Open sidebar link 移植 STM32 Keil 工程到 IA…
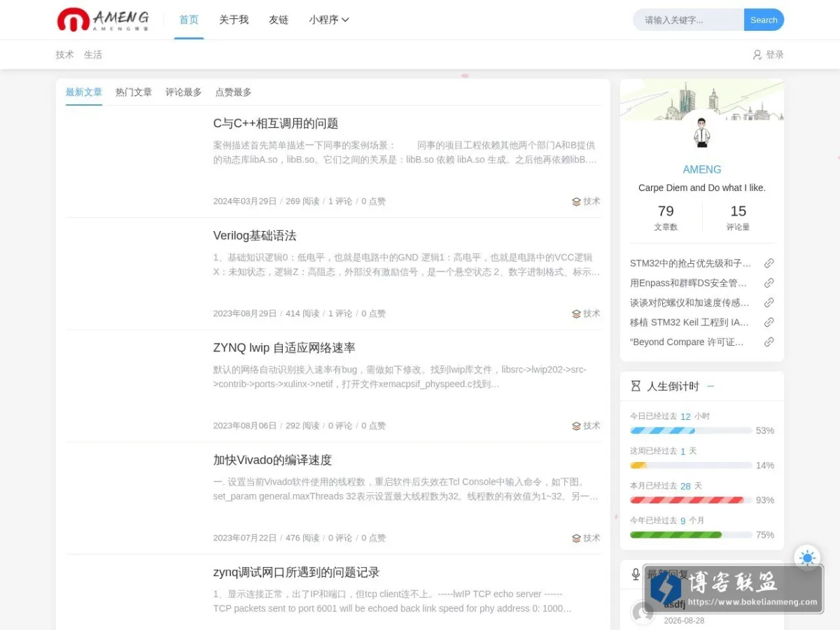This screenshot has width=840, height=630. tap(689, 322)
